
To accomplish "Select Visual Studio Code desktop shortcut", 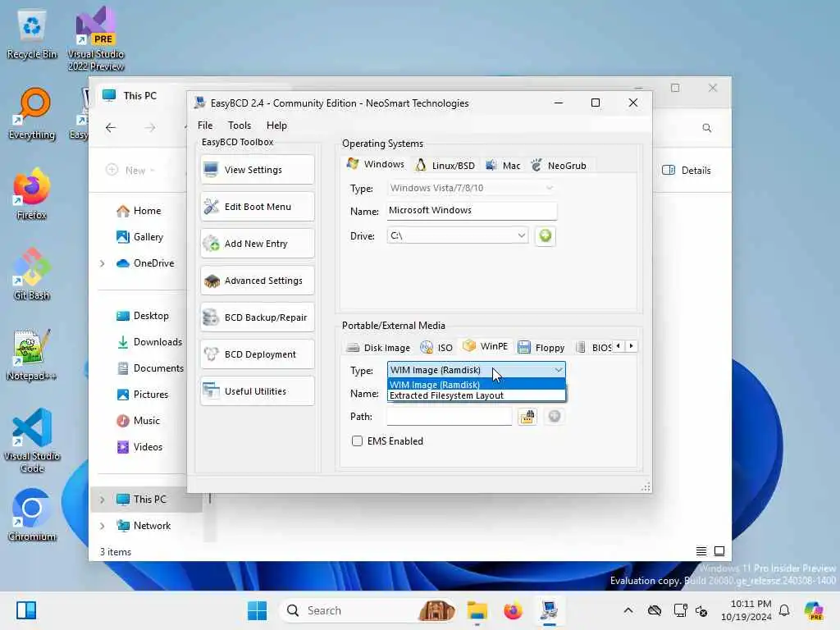I will click(x=32, y=441).
